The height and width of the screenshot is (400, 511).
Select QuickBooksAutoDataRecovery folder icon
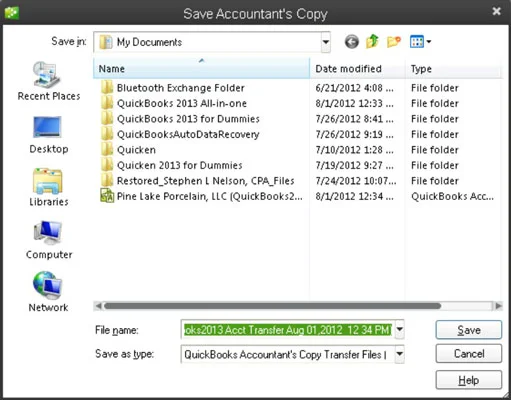tap(107, 134)
